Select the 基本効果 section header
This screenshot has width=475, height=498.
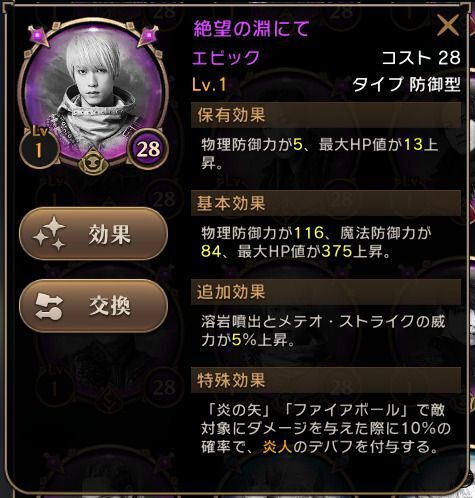326,203
